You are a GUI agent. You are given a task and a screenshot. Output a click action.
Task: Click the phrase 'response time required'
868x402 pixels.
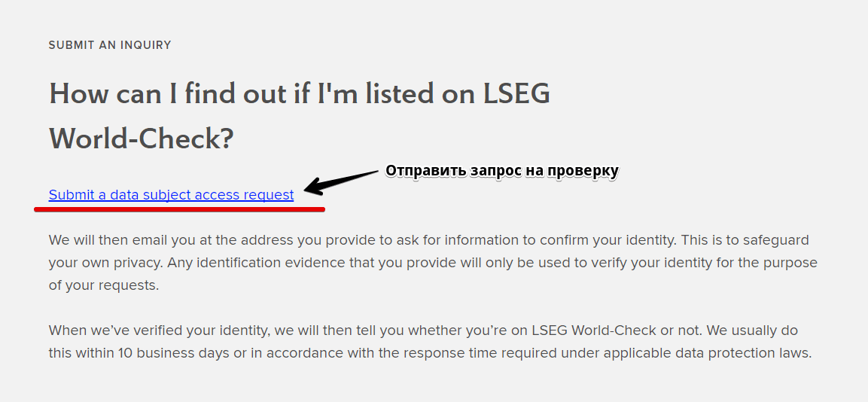[458, 353]
